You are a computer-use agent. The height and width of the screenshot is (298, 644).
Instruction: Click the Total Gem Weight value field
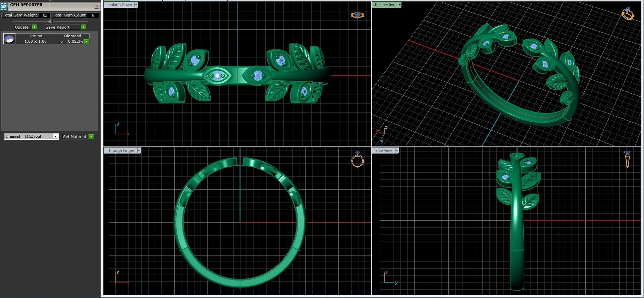pos(45,15)
